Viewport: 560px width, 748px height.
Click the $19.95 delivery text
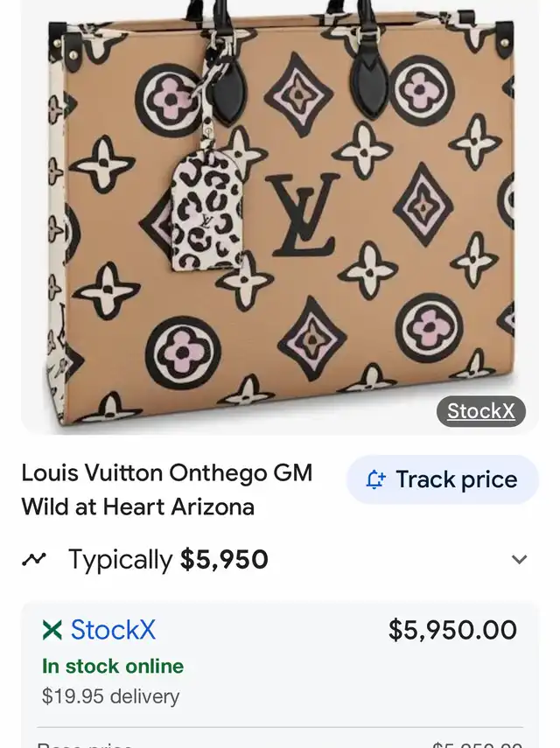(x=110, y=696)
